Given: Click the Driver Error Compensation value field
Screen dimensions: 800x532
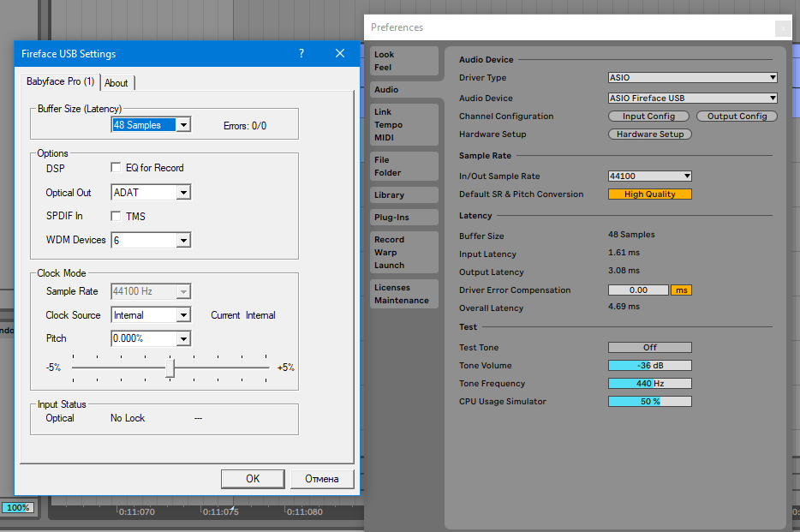Looking at the screenshot, I should [x=638, y=290].
